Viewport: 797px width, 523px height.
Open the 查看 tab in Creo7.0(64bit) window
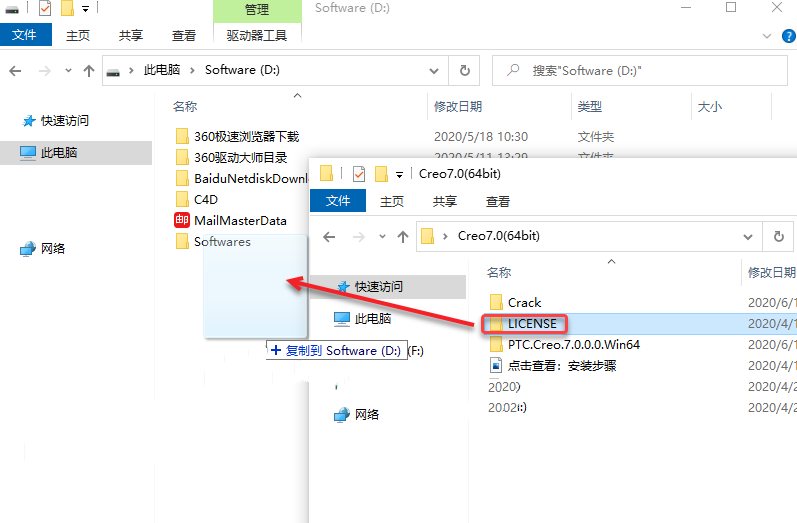click(498, 201)
